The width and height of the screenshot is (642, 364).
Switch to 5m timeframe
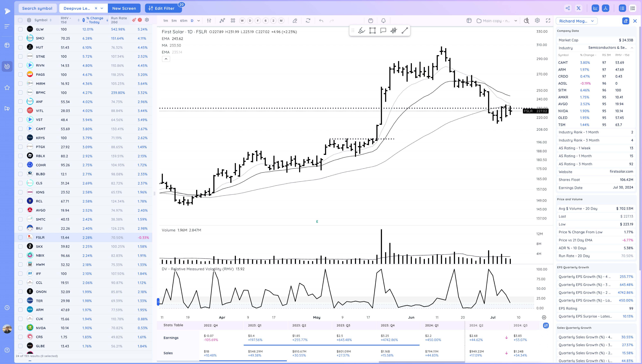(x=174, y=21)
